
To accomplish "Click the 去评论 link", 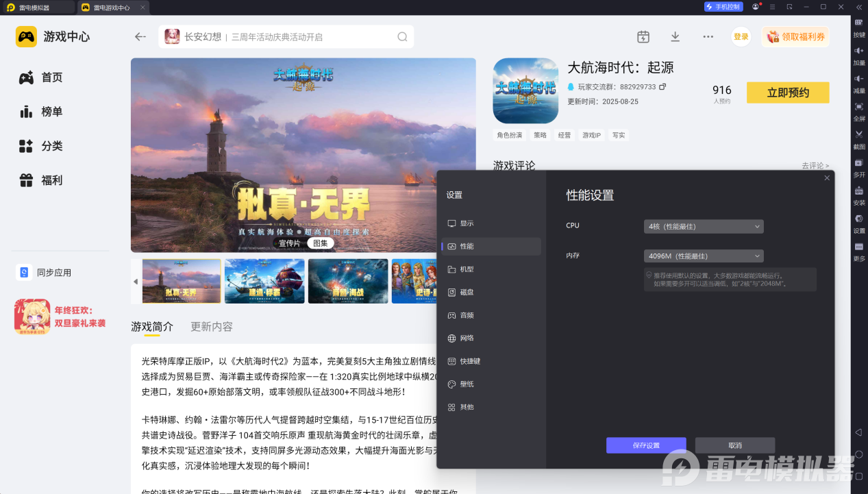I will pyautogui.click(x=815, y=166).
